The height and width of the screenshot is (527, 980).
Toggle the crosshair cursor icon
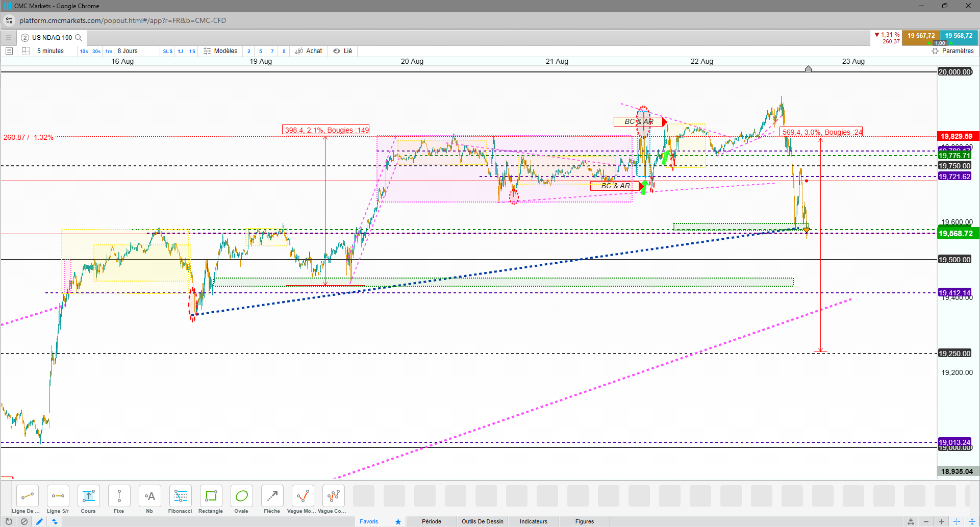(x=957, y=521)
